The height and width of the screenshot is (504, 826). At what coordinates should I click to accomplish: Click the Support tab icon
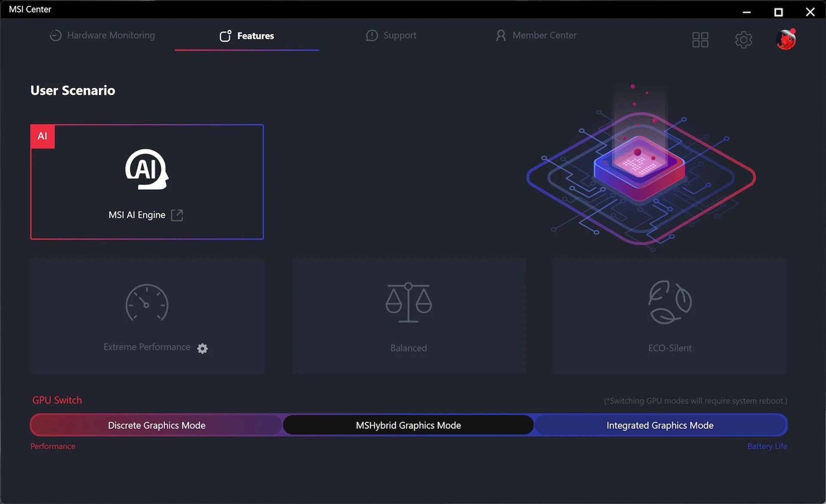click(372, 36)
